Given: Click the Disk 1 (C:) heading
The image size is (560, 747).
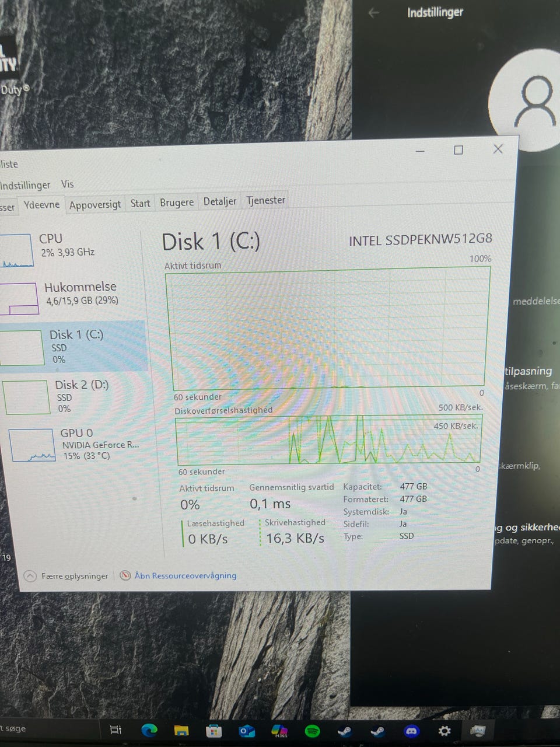Looking at the screenshot, I should [x=211, y=242].
